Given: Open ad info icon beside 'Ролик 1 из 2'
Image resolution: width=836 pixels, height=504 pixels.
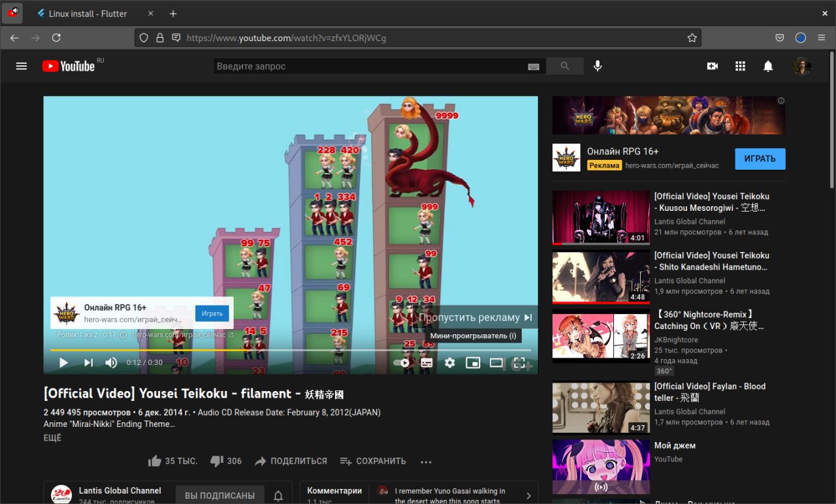Looking at the screenshot, I should point(123,335).
